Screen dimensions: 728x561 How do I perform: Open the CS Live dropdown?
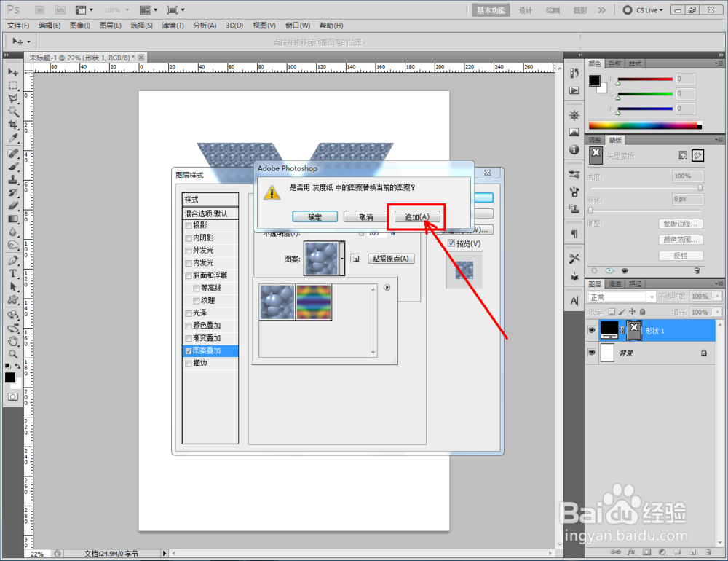[644, 9]
